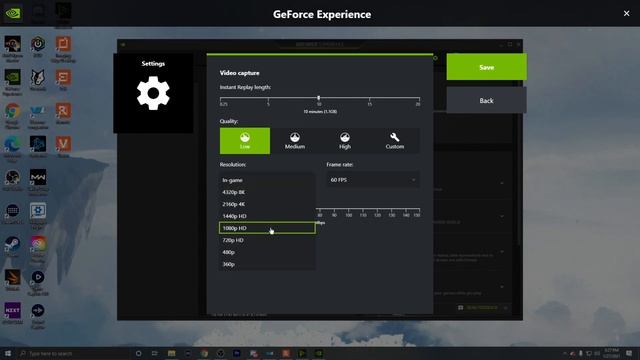This screenshot has width=640, height=360.
Task: Choose In-game resolution option
Action: 267,180
